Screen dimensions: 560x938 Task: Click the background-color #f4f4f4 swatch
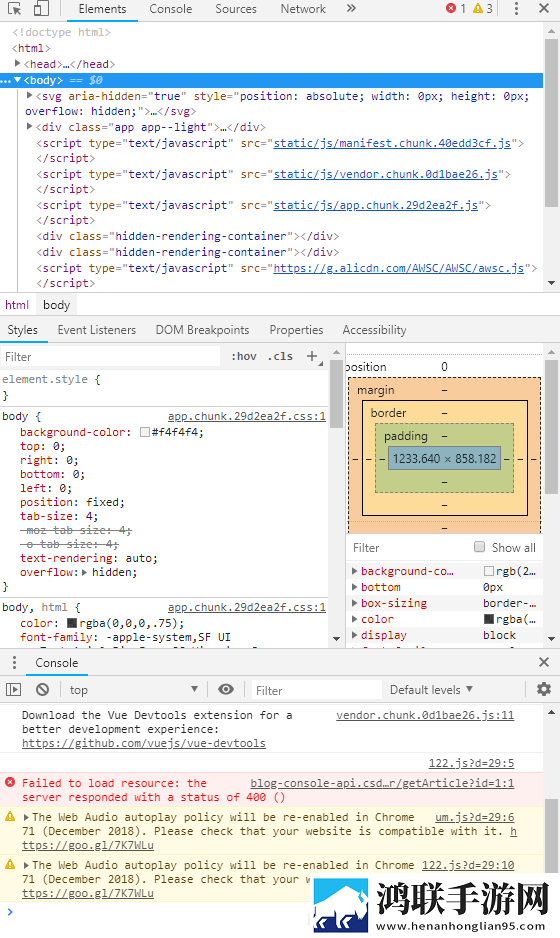point(144,432)
